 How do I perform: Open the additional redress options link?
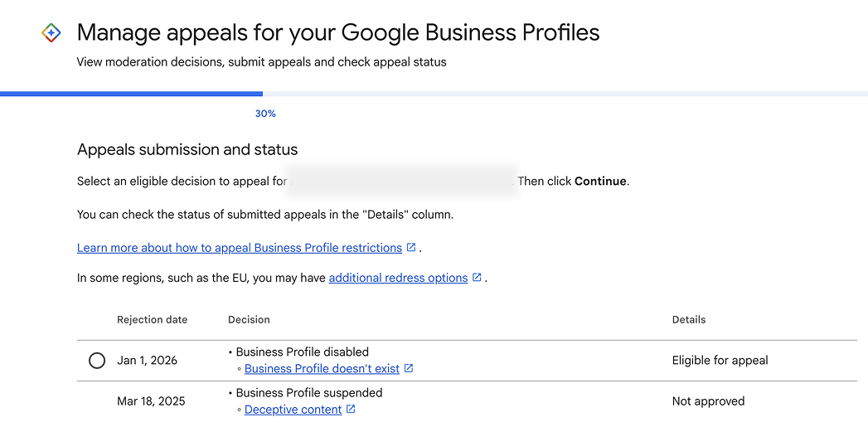pyautogui.click(x=398, y=279)
